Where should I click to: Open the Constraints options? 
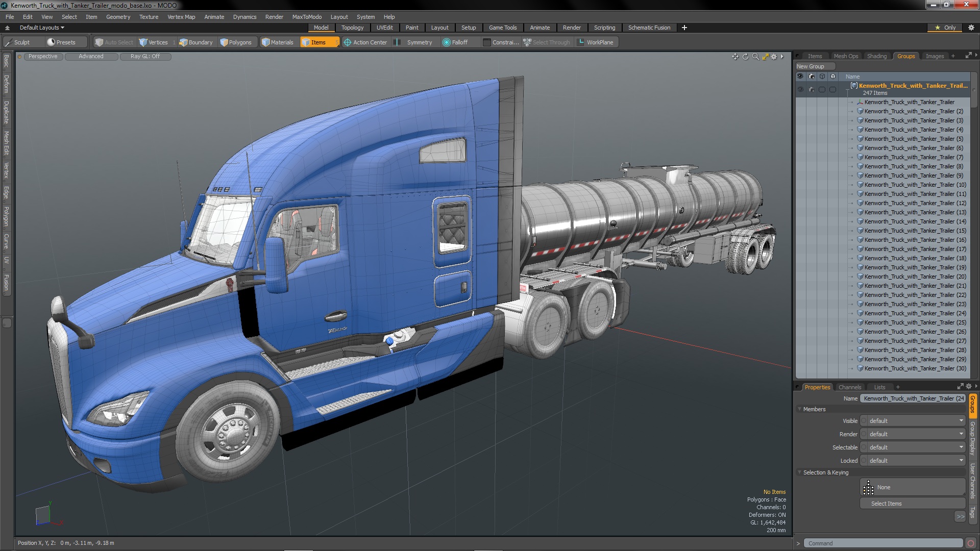click(501, 42)
